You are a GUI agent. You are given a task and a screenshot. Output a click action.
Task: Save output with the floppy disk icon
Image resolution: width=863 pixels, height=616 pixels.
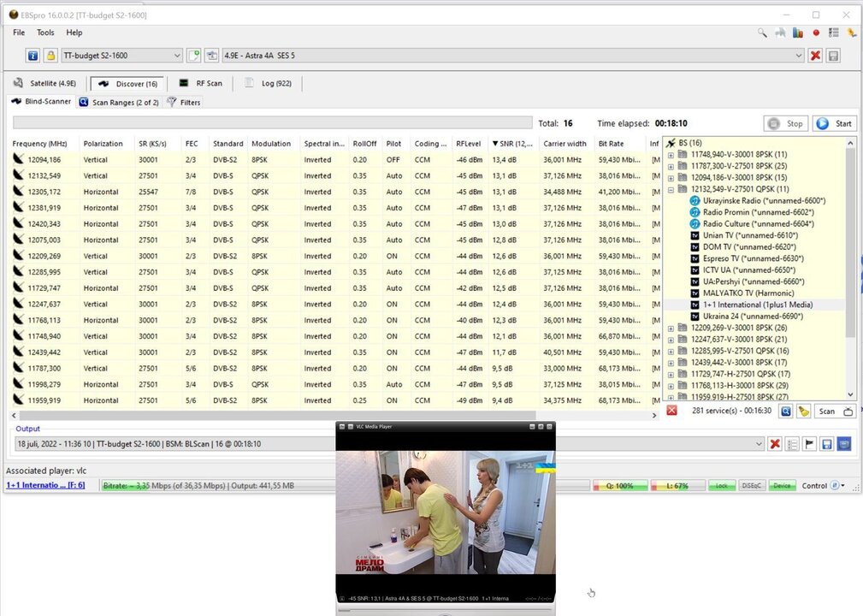825,444
